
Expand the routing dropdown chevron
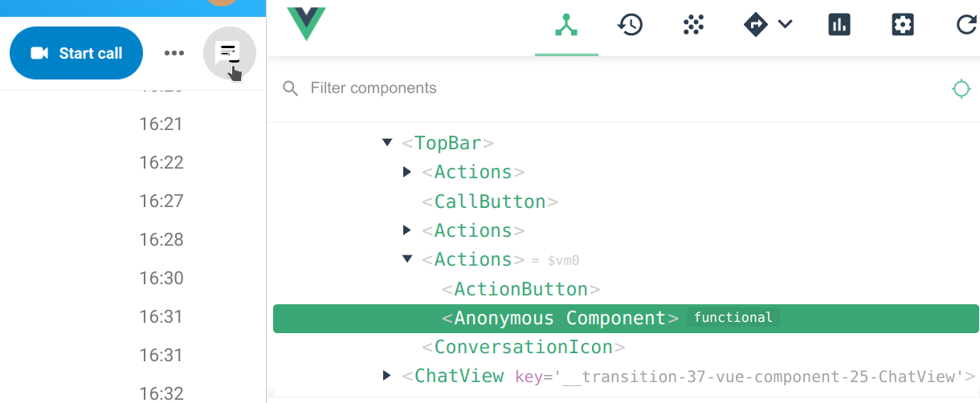786,25
